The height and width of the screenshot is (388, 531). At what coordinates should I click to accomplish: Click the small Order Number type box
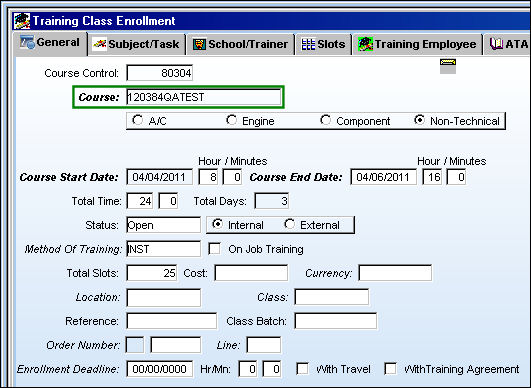pos(135,345)
